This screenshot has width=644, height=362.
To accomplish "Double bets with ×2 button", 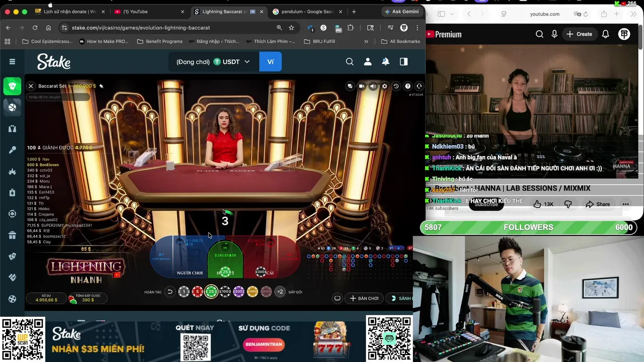I will point(280,292).
